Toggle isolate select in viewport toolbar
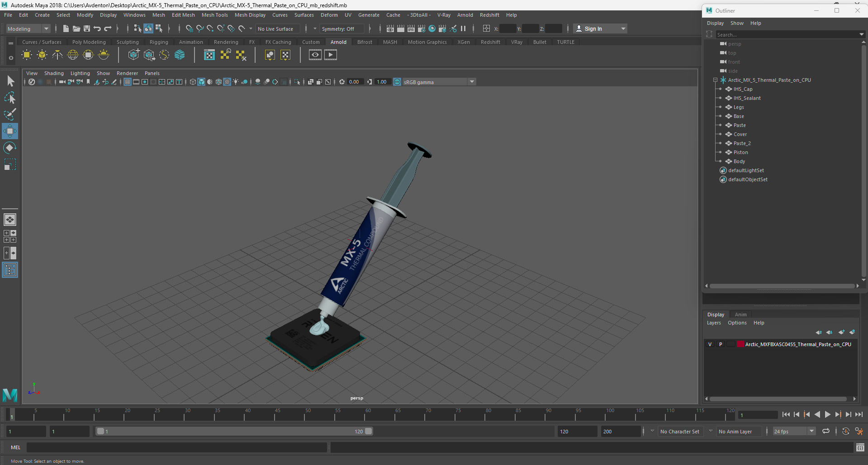Viewport: 868px width, 465px height. click(297, 82)
